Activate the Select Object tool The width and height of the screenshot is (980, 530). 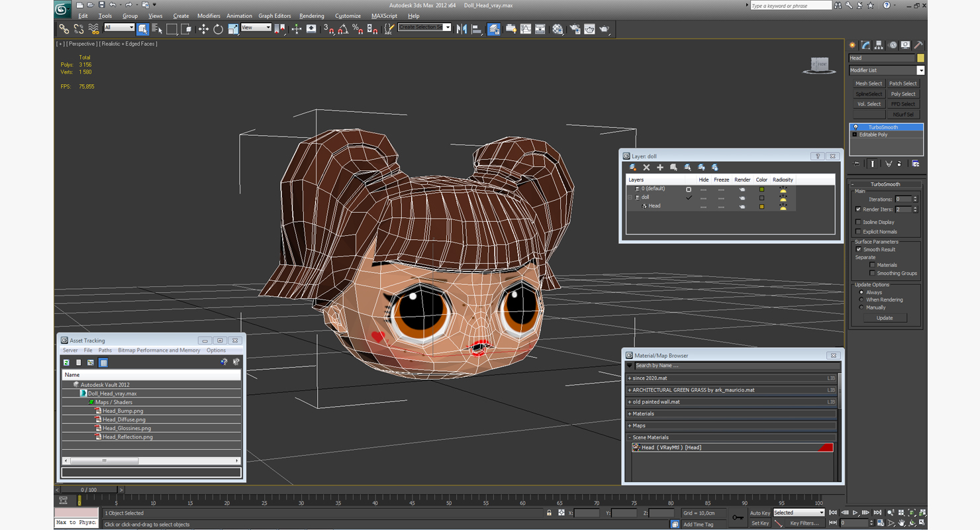142,29
